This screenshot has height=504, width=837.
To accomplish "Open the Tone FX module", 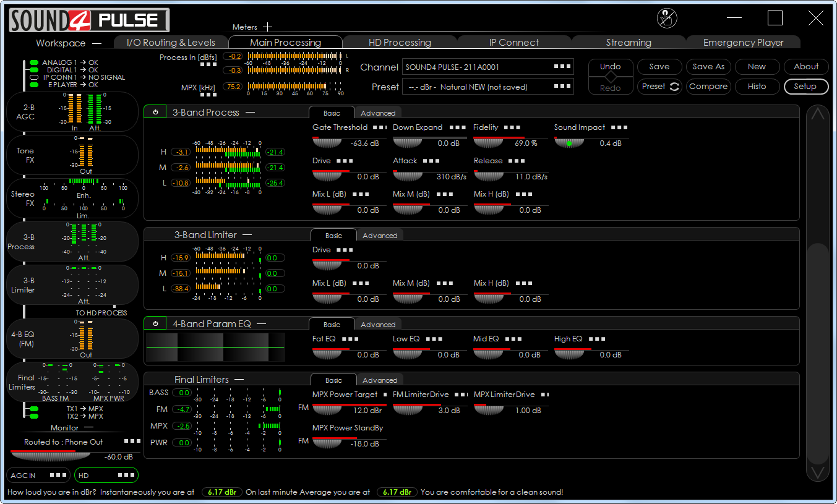I will click(72, 155).
